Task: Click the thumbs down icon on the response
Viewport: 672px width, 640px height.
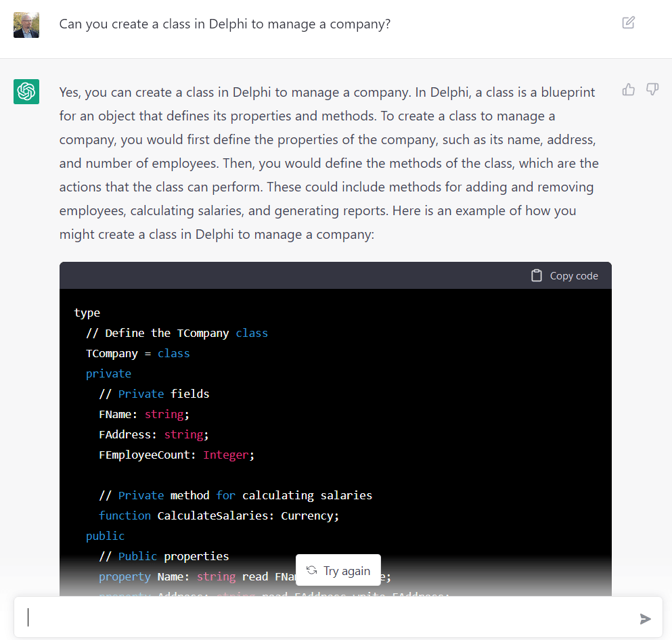Action: point(652,89)
